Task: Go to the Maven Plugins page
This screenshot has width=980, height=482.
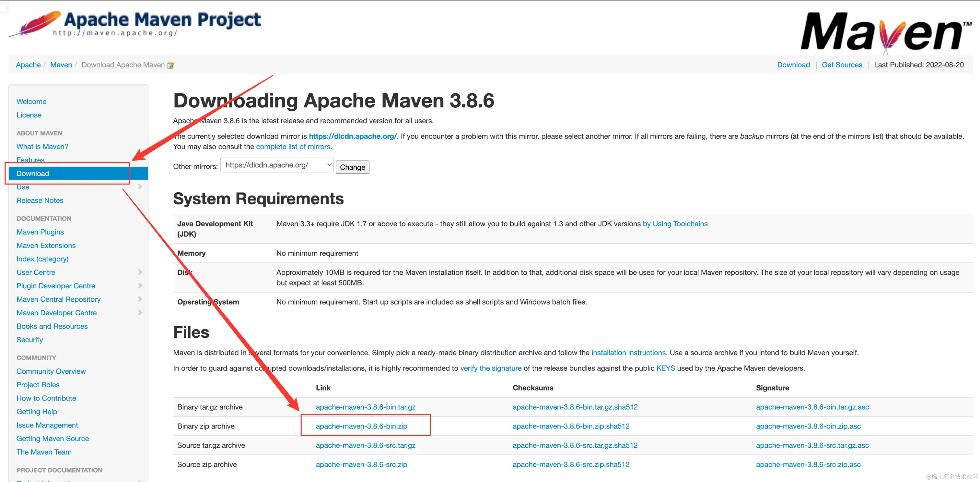Action: click(40, 232)
